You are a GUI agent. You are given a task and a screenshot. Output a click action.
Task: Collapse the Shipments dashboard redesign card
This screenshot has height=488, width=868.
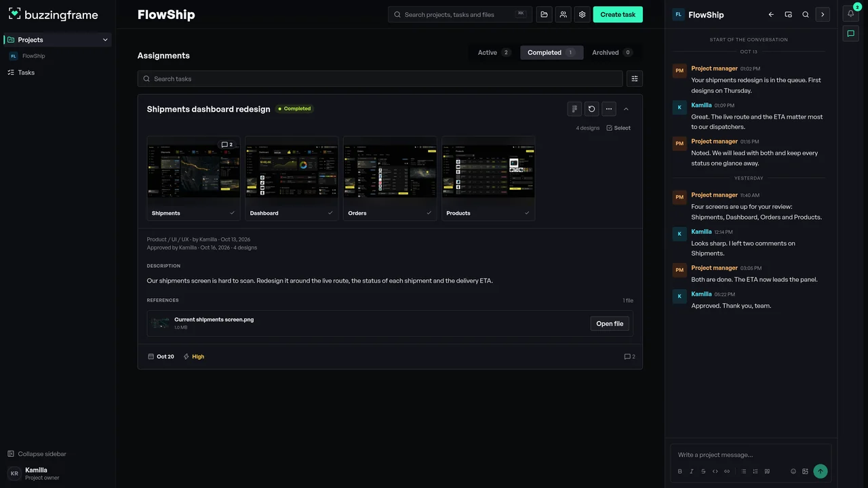[626, 108]
